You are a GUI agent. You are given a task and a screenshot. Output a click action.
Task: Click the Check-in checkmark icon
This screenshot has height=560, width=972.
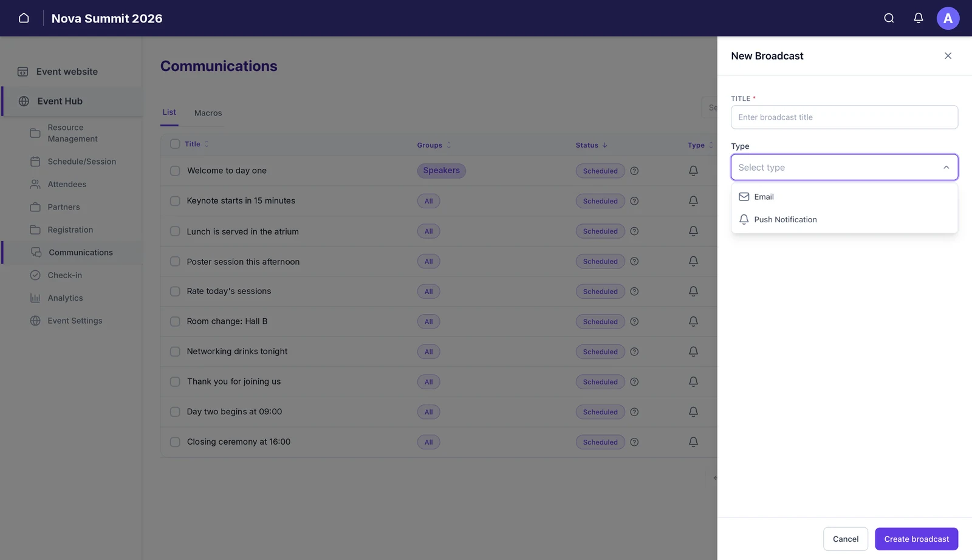click(x=35, y=275)
